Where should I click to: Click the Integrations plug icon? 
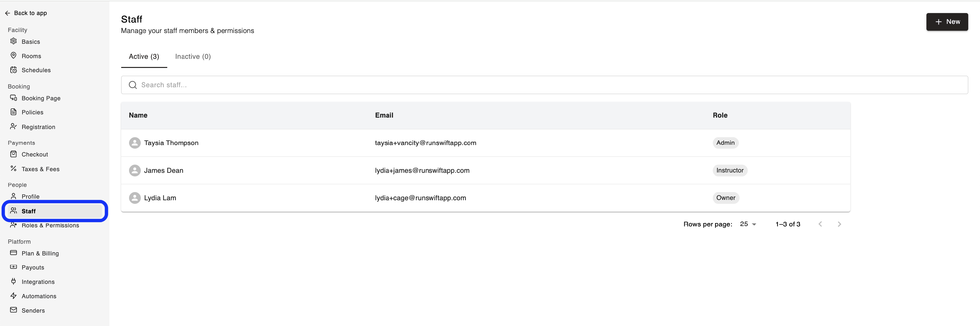(14, 282)
